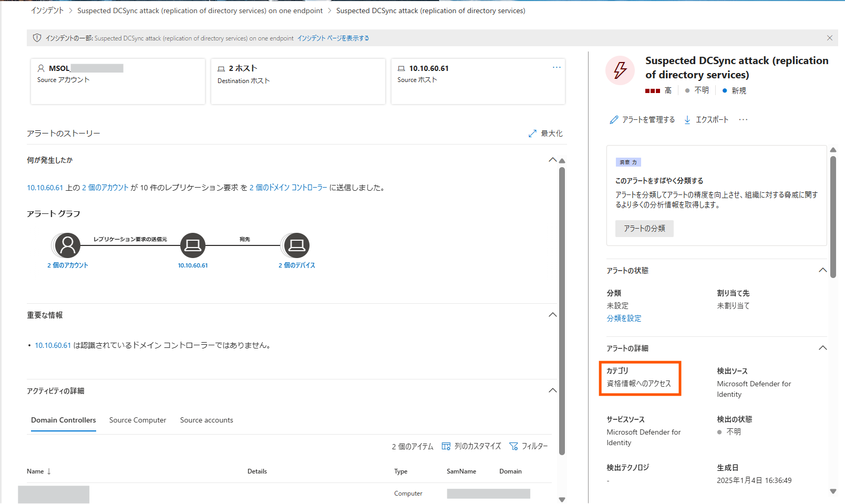Open 分類を設定 to set the classification

(624, 318)
